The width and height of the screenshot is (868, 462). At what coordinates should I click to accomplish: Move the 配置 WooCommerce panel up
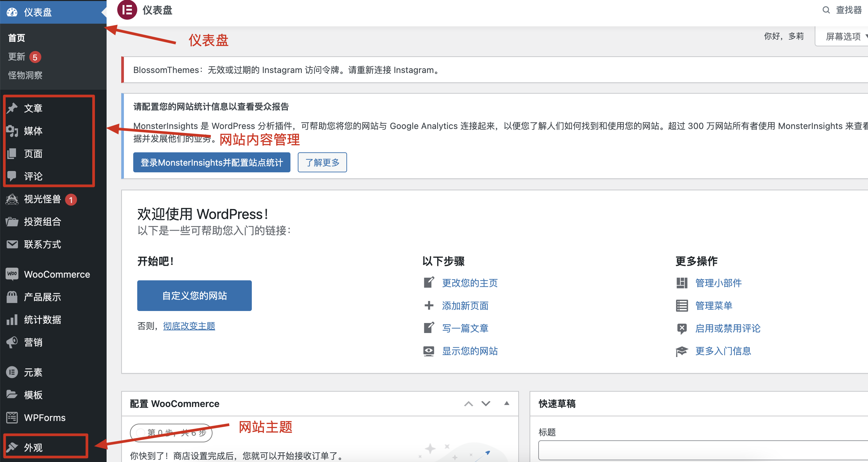click(468, 404)
